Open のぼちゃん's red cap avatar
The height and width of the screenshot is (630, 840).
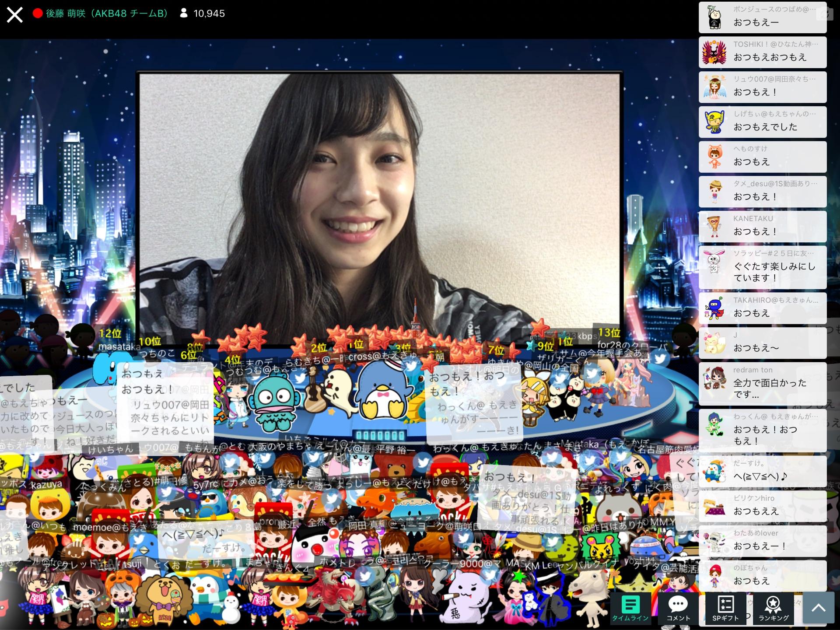714,576
